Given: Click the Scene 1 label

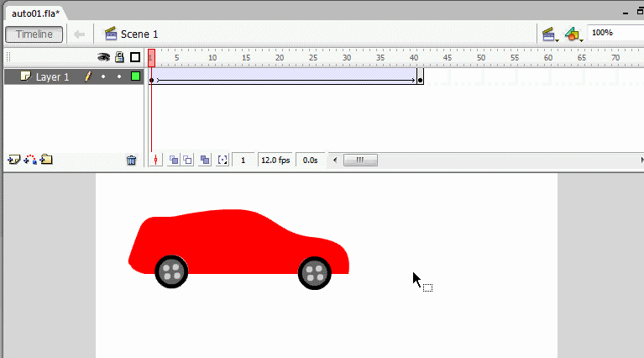Looking at the screenshot, I should 139,34.
